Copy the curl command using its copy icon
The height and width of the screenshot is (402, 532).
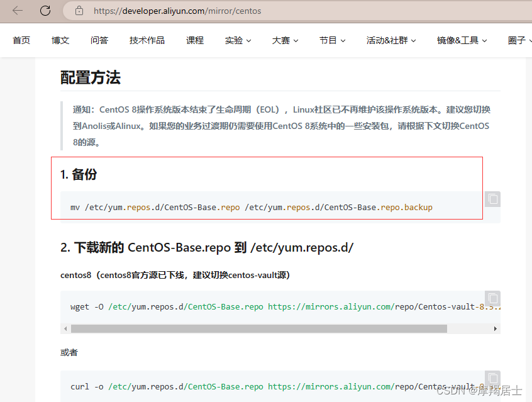(x=492, y=378)
